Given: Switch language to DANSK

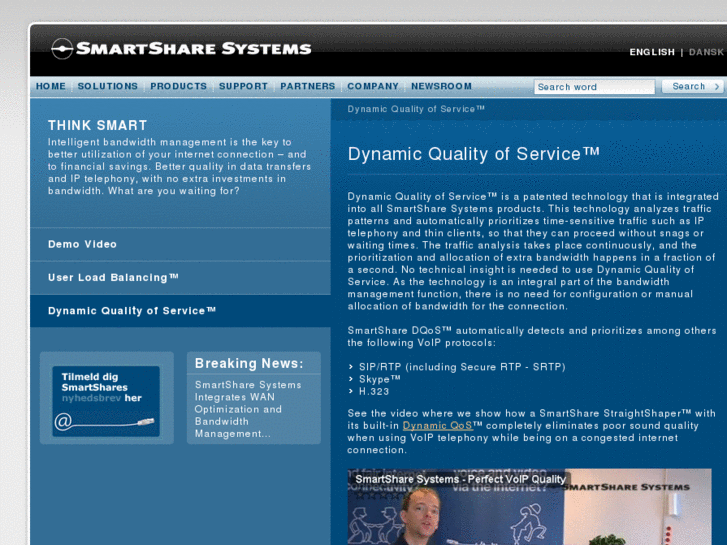Looking at the screenshot, I should (x=706, y=52).
